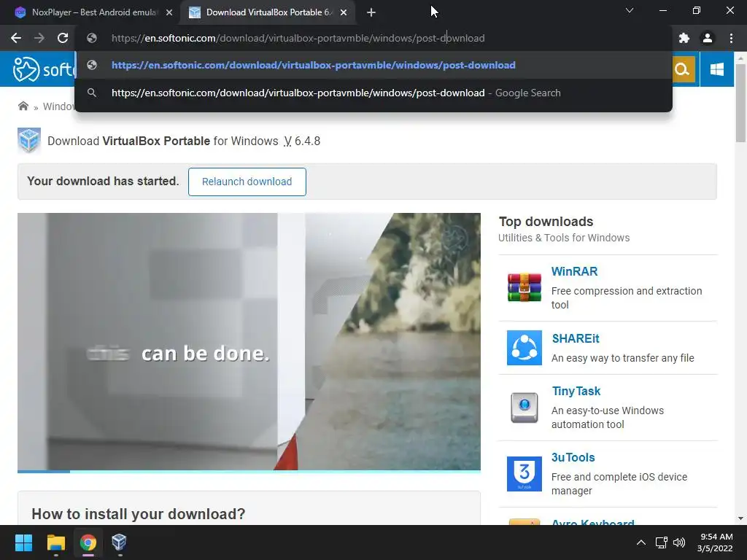Image resolution: width=747 pixels, height=560 pixels.
Task: Open the Windows Start menu
Action: [x=23, y=542]
